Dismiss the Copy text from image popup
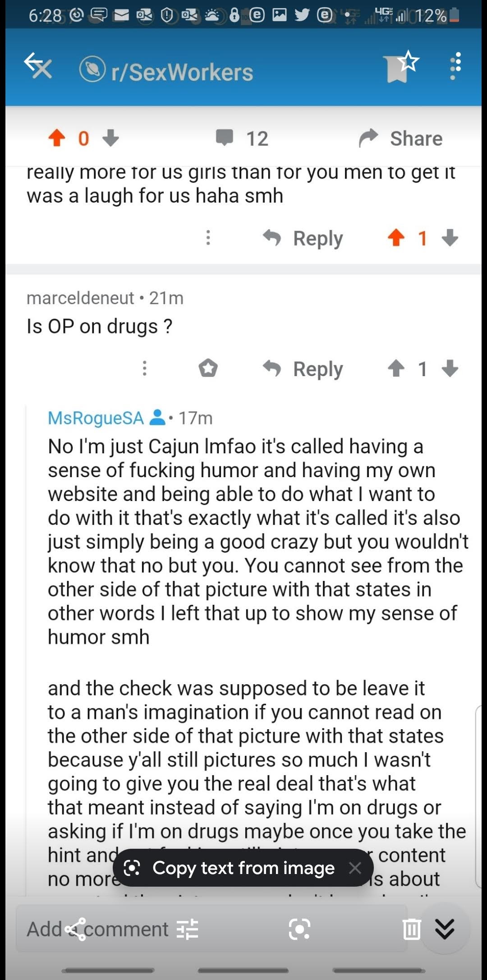Image resolution: width=487 pixels, height=980 pixels. (355, 868)
